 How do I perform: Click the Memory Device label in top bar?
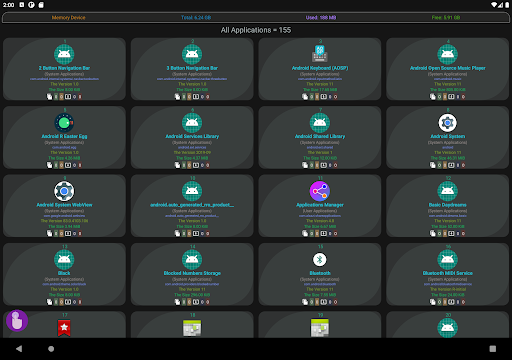click(x=69, y=18)
